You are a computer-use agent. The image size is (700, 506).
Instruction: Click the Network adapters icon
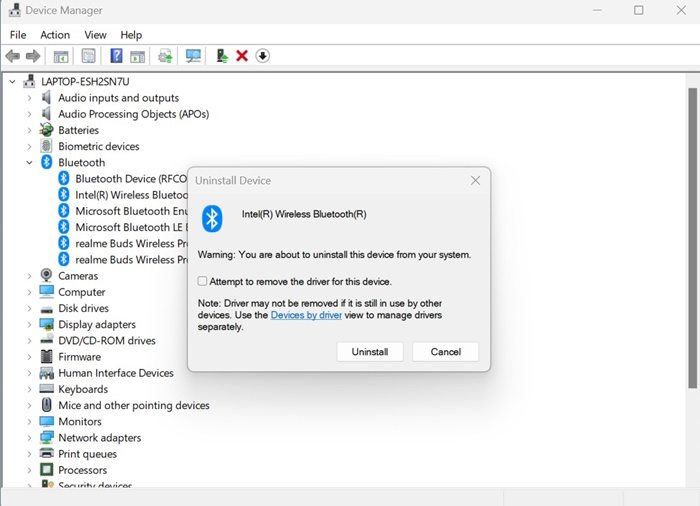click(46, 437)
